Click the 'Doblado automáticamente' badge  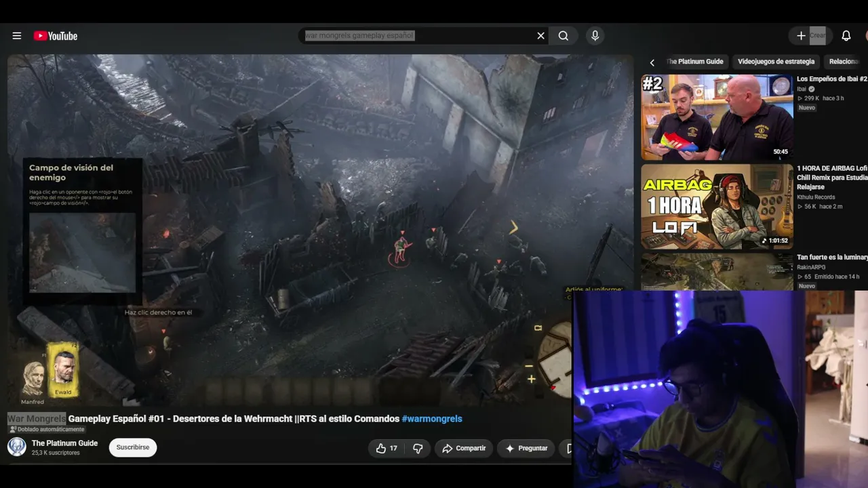pyautogui.click(x=47, y=430)
